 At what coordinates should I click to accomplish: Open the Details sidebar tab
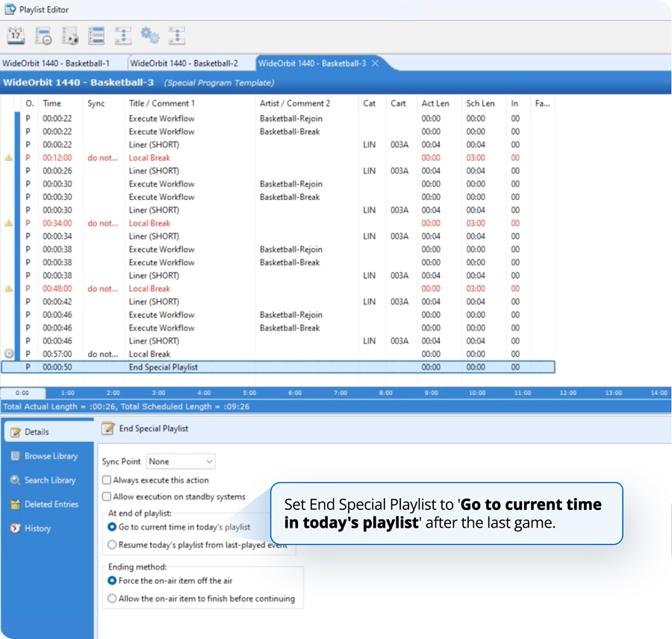(x=48, y=431)
